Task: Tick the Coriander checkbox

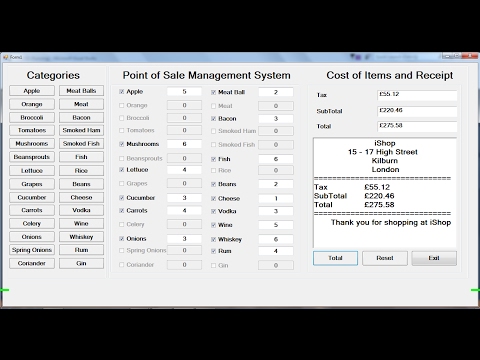Action: click(x=122, y=265)
